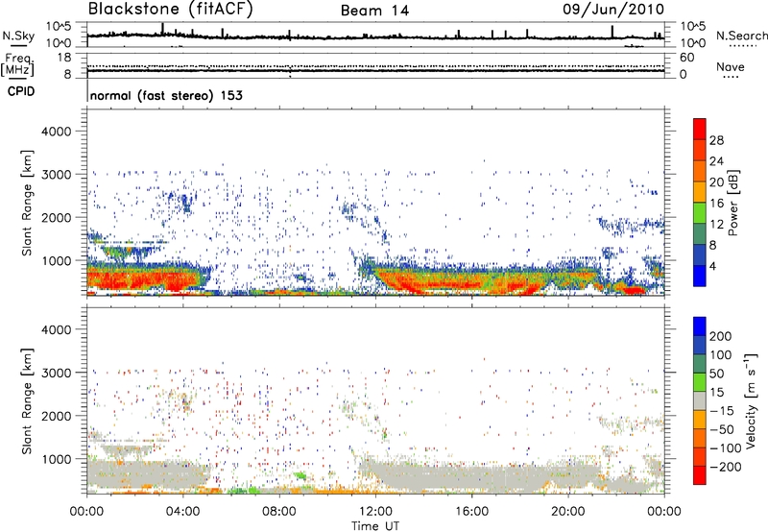The height and width of the screenshot is (532, 768).
Task: Click the '08:00' time tick label
Action: pyautogui.click(x=279, y=512)
